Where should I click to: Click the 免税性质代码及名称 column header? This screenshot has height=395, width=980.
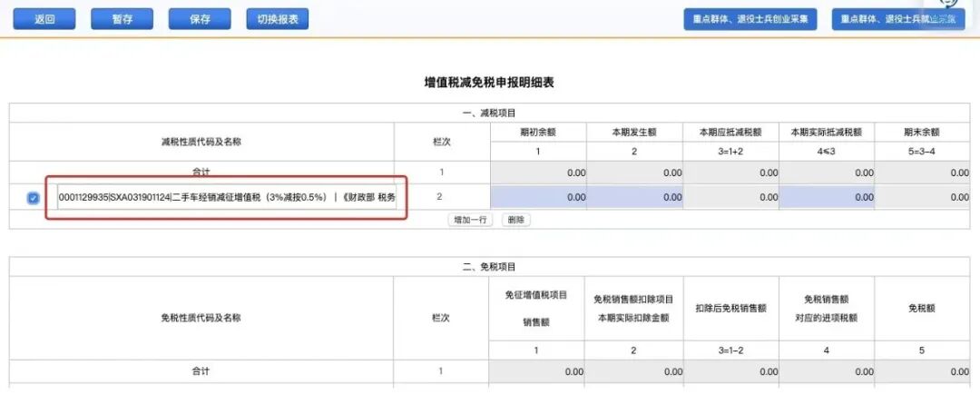tap(201, 318)
